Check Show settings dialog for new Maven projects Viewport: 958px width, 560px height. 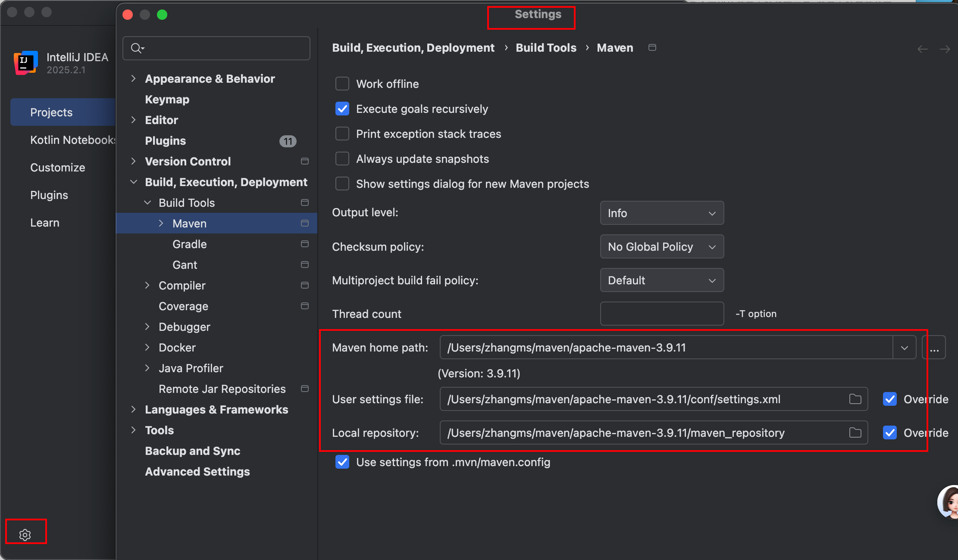[342, 184]
